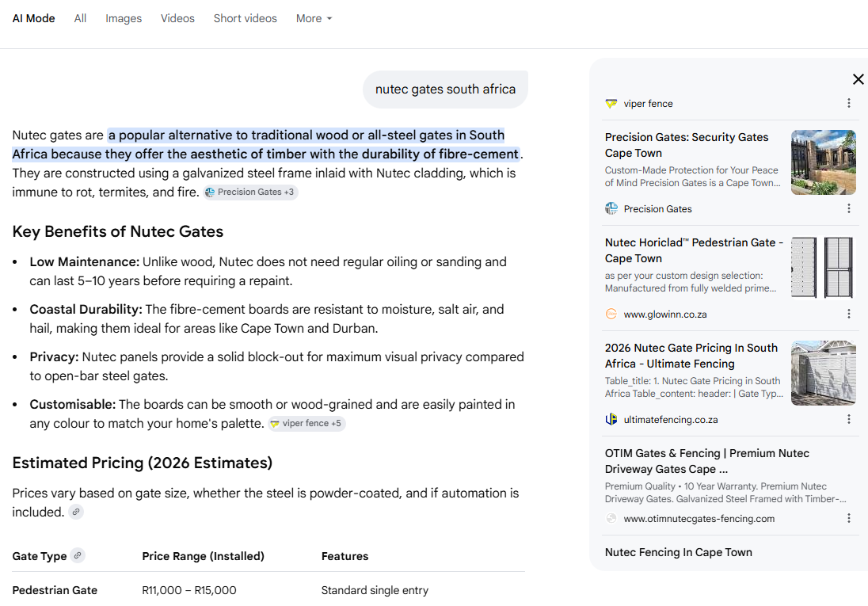The height and width of the screenshot is (606, 868).
Task: Select the Short videos tab
Action: coord(246,18)
